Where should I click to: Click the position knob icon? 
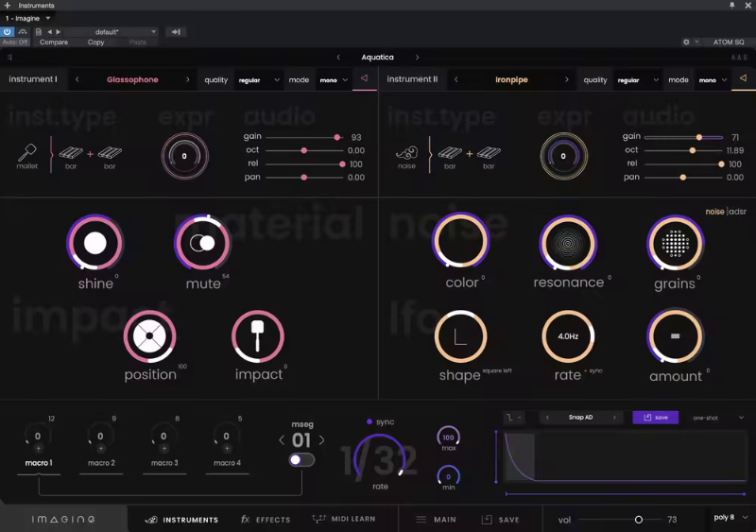pos(149,335)
